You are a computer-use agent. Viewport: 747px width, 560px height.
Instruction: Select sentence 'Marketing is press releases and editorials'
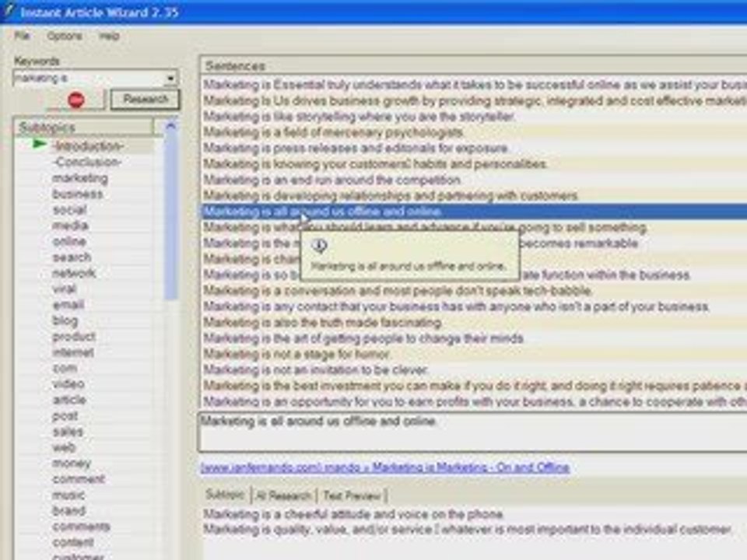[x=474, y=148]
